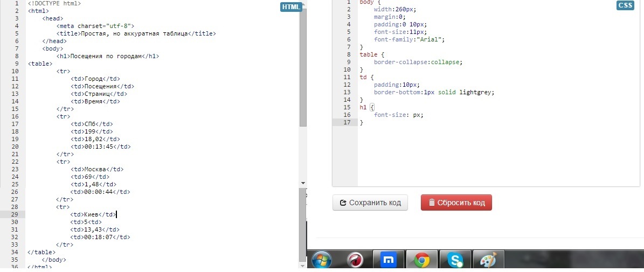The width and height of the screenshot is (644, 272).
Task: Click the trash icon in Сбросить код button
Action: pyautogui.click(x=432, y=203)
